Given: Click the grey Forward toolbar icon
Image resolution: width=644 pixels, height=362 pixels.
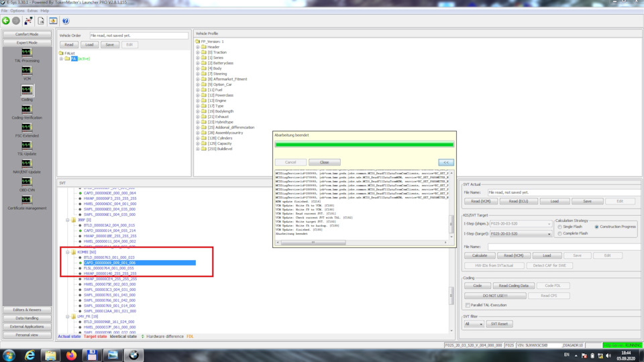Looking at the screenshot, I should click(x=16, y=21).
